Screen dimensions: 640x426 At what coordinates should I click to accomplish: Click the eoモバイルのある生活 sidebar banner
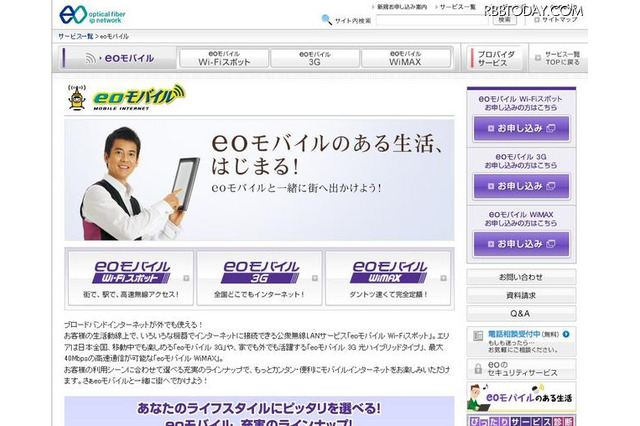[x=521, y=397]
